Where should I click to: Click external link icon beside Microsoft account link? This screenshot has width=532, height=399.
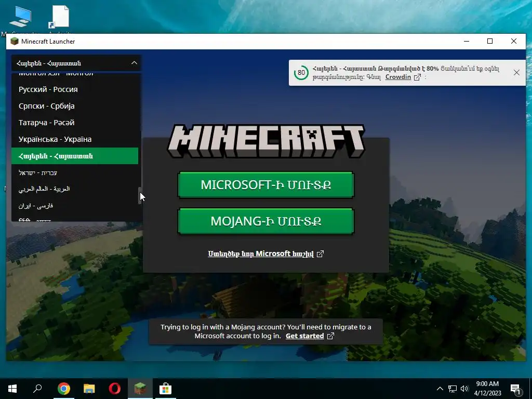(320, 254)
